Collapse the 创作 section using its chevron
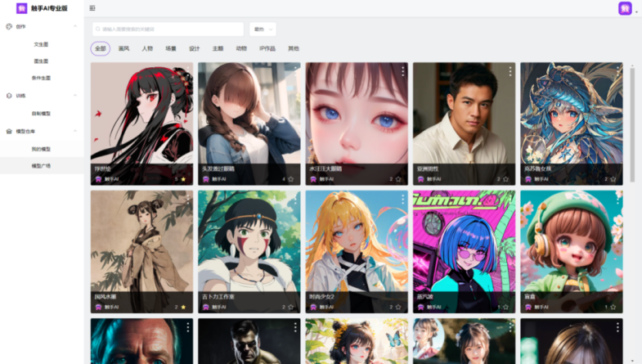 coord(75,26)
